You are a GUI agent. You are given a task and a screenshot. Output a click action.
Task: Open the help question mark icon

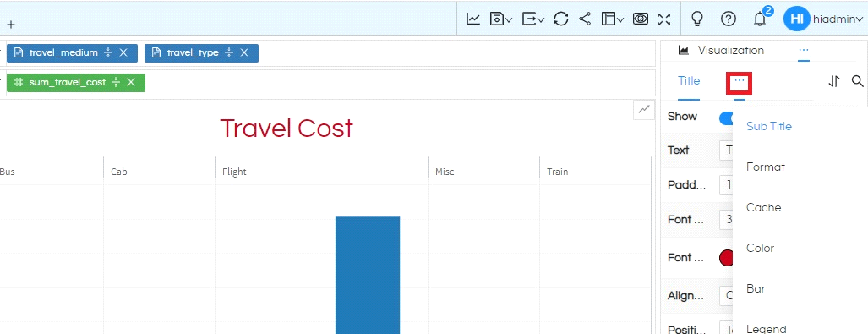click(x=728, y=19)
